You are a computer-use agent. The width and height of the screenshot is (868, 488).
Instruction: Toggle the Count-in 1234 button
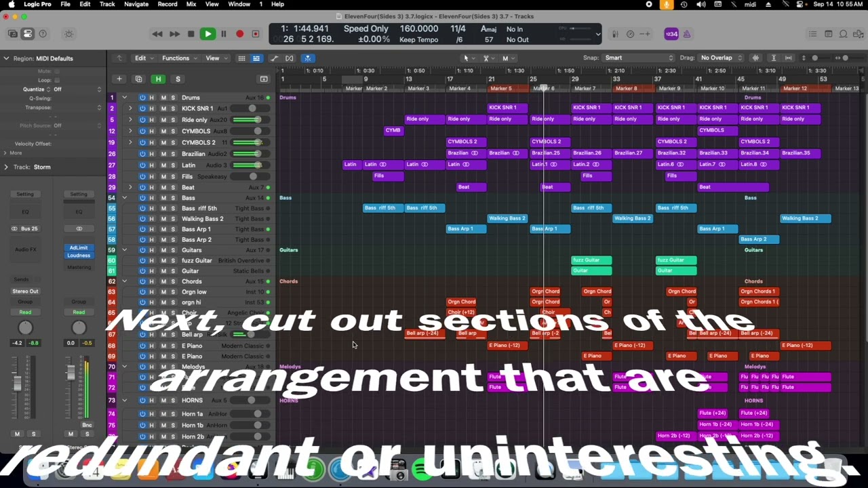point(671,34)
